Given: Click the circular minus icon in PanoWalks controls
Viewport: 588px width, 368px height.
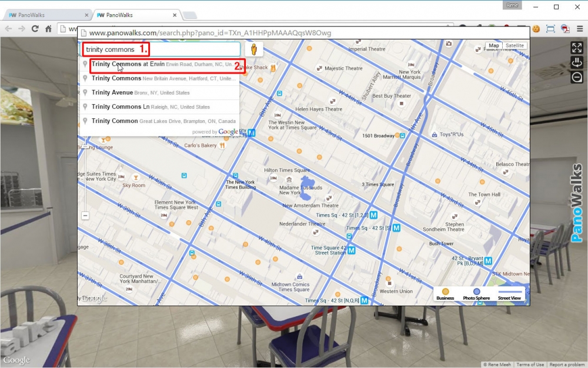Looking at the screenshot, I should [577, 77].
